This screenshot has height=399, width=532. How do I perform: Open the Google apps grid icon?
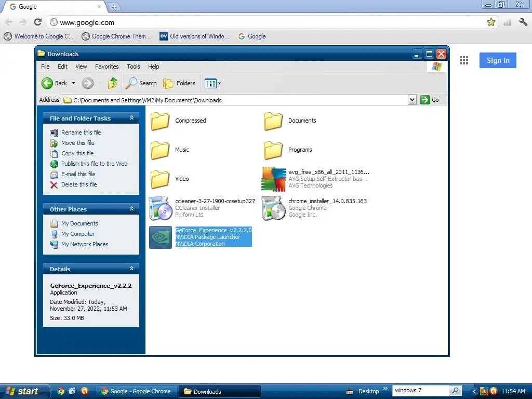click(464, 60)
